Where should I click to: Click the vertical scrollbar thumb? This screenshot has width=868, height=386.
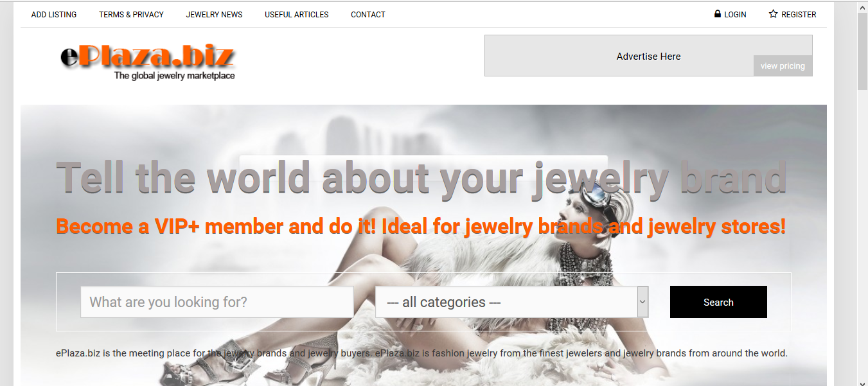tap(862, 51)
